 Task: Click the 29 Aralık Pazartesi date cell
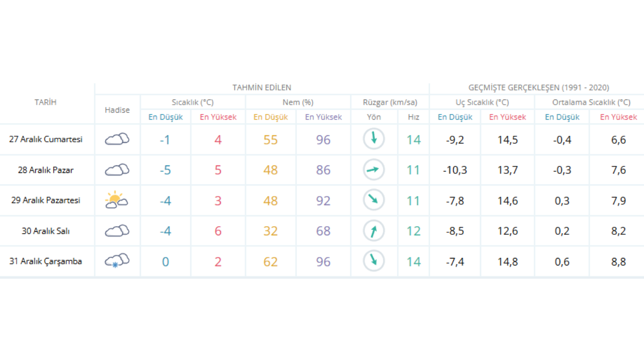46,200
